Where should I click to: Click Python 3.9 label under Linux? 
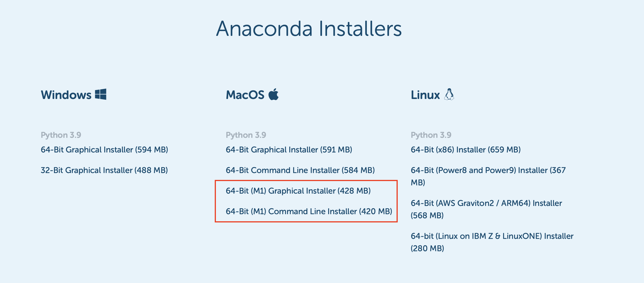tap(431, 135)
